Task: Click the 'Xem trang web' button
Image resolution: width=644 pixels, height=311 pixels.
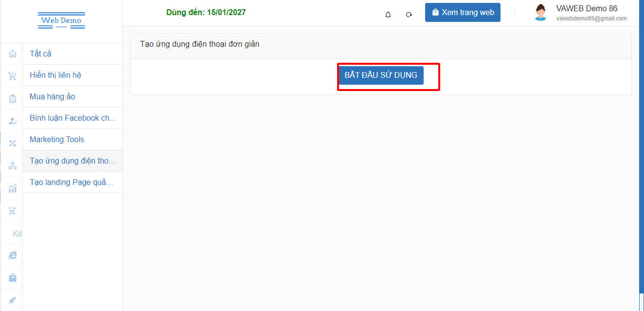Action: click(463, 13)
